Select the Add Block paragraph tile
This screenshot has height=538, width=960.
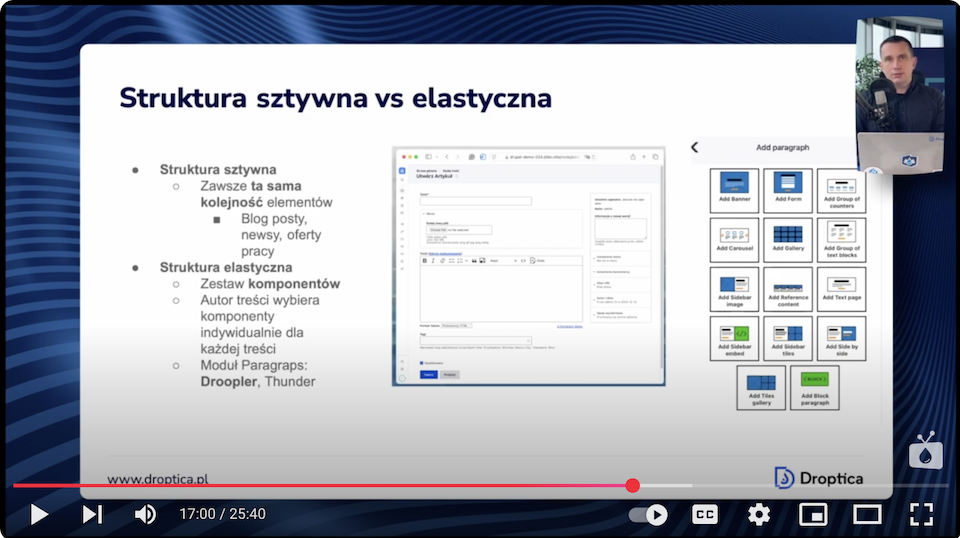[x=815, y=387]
